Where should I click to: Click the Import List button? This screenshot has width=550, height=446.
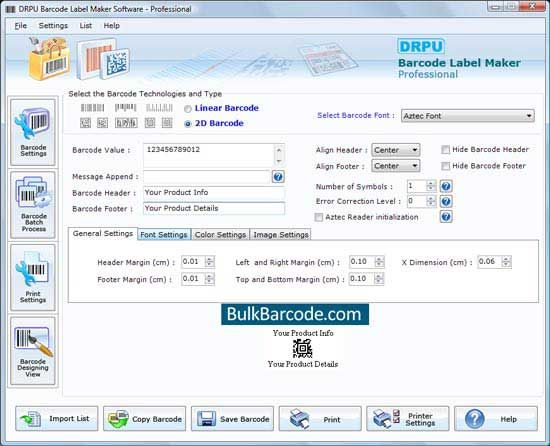(57, 419)
